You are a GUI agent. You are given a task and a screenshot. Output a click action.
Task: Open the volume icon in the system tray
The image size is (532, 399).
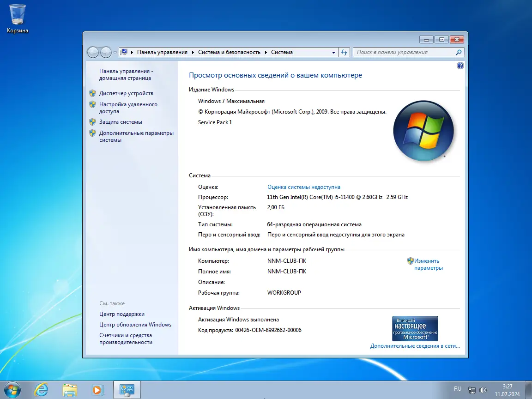(483, 389)
